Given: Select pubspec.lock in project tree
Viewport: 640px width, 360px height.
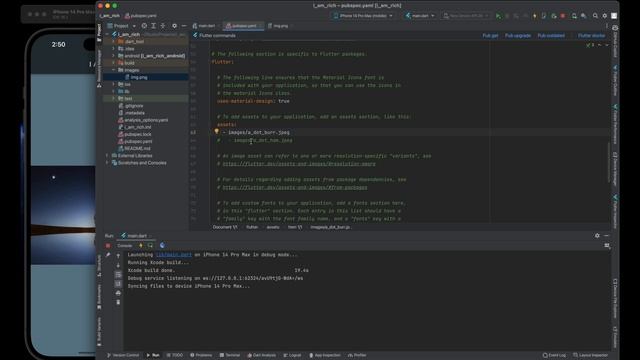Looking at the screenshot, I should point(138,134).
